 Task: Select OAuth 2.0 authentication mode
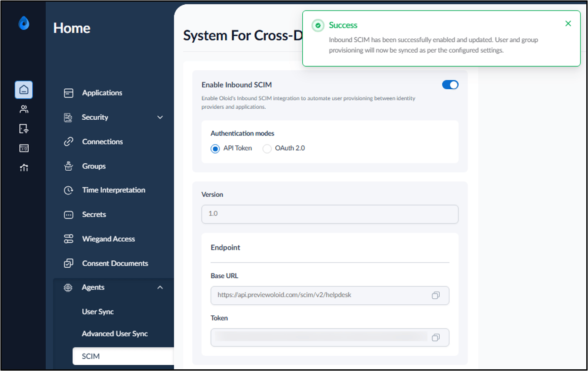click(267, 148)
